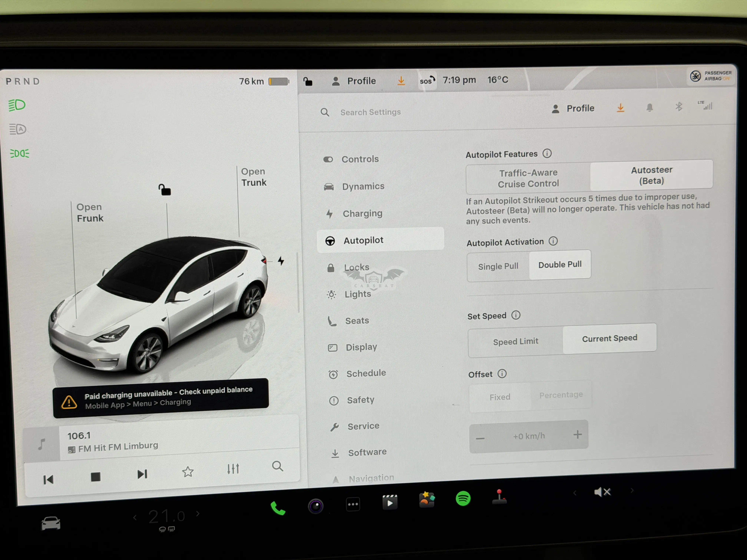This screenshot has width=747, height=560.
Task: Show info for Offset
Action: (502, 373)
